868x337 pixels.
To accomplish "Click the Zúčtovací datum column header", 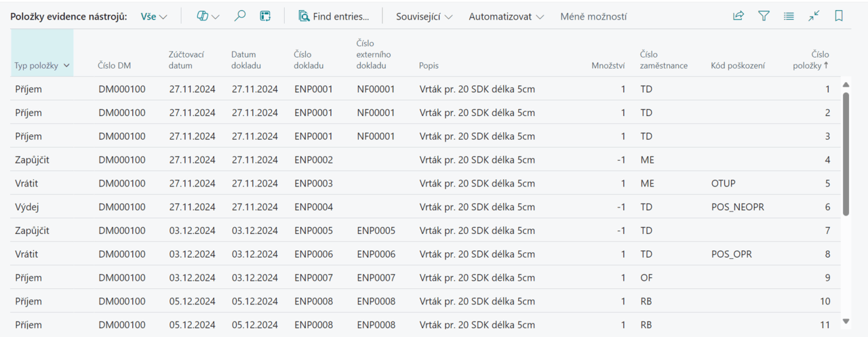I will [186, 60].
